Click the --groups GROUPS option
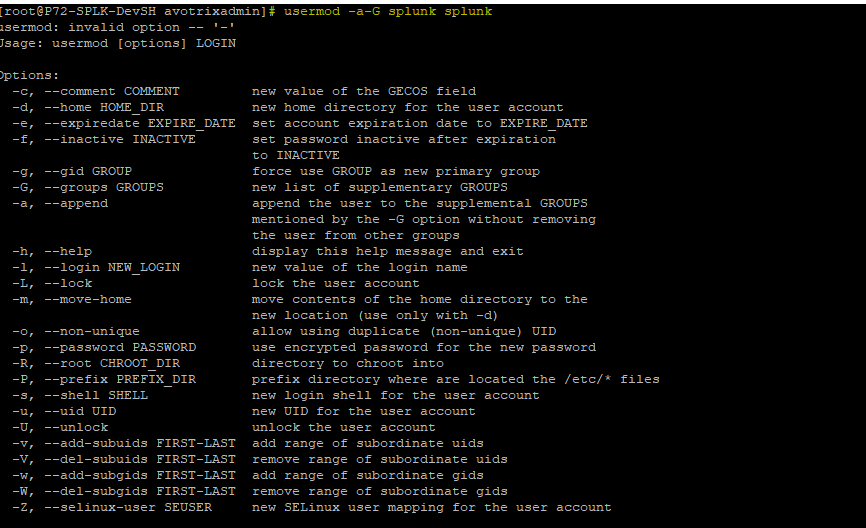Image resolution: width=866 pixels, height=528 pixels. tap(104, 188)
